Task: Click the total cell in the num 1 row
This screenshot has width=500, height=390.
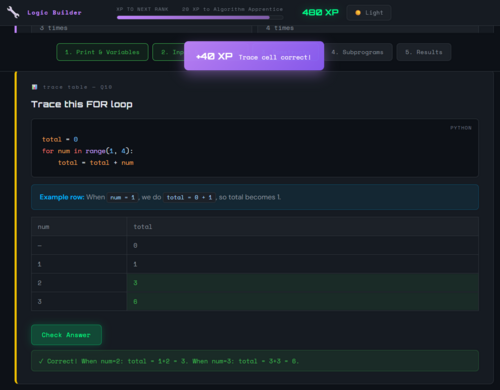Action: pos(303,264)
